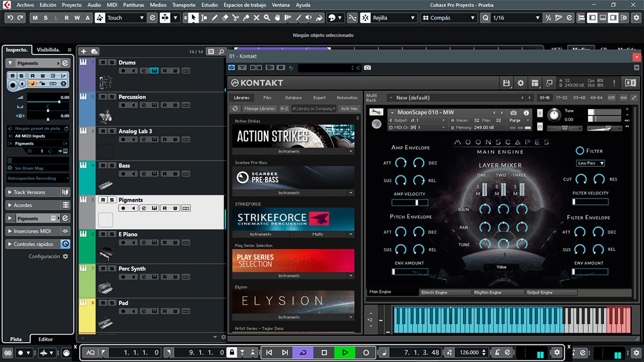Open MoonScape instrument wrench editor
Screen dimensions: 644x362
(376, 112)
